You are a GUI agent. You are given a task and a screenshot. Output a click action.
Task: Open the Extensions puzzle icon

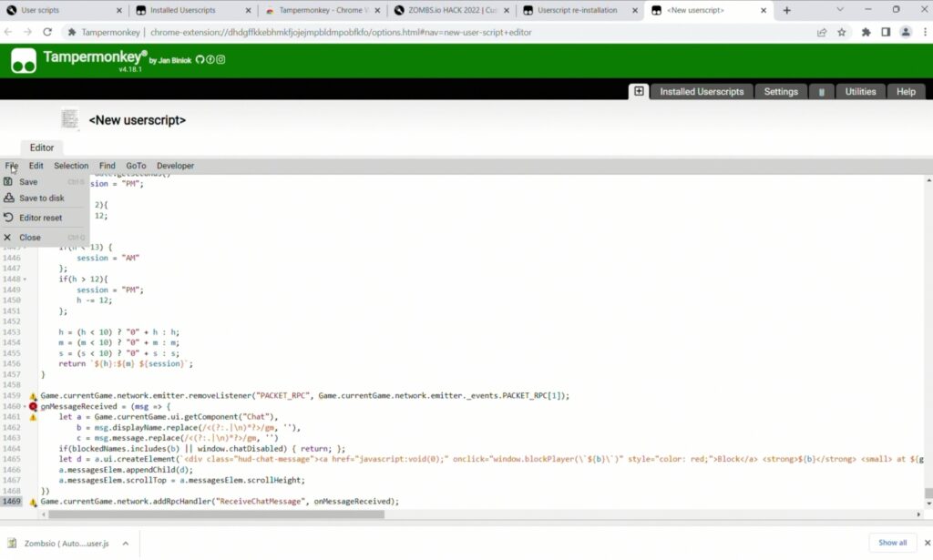(x=866, y=32)
